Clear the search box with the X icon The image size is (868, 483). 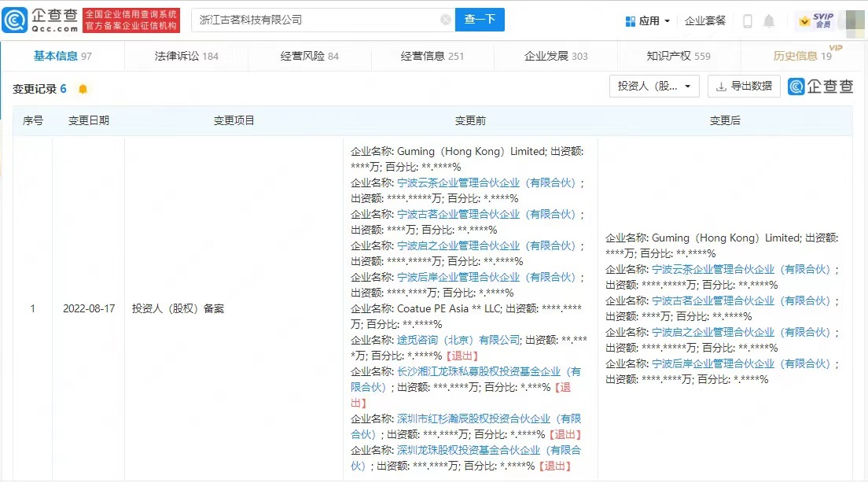coord(446,20)
